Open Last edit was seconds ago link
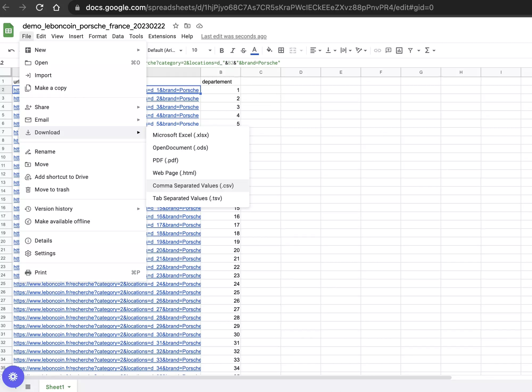The image size is (532, 392). click(x=234, y=36)
